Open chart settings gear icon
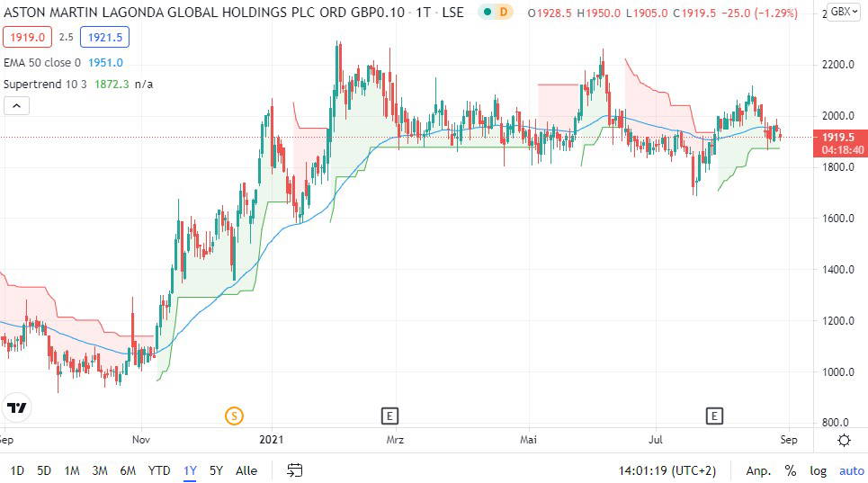 coord(844,440)
